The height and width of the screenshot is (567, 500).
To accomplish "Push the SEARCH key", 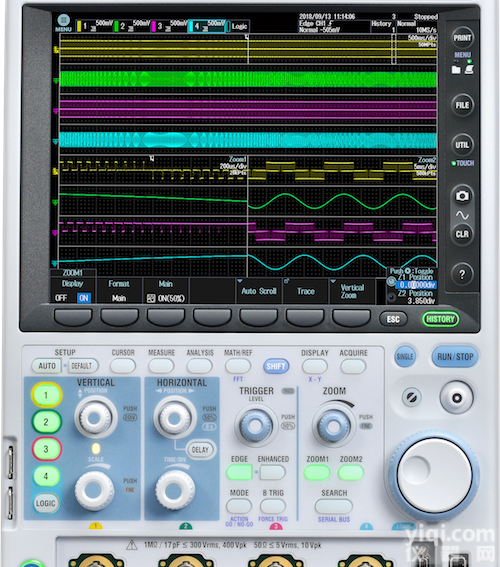I will 334,506.
